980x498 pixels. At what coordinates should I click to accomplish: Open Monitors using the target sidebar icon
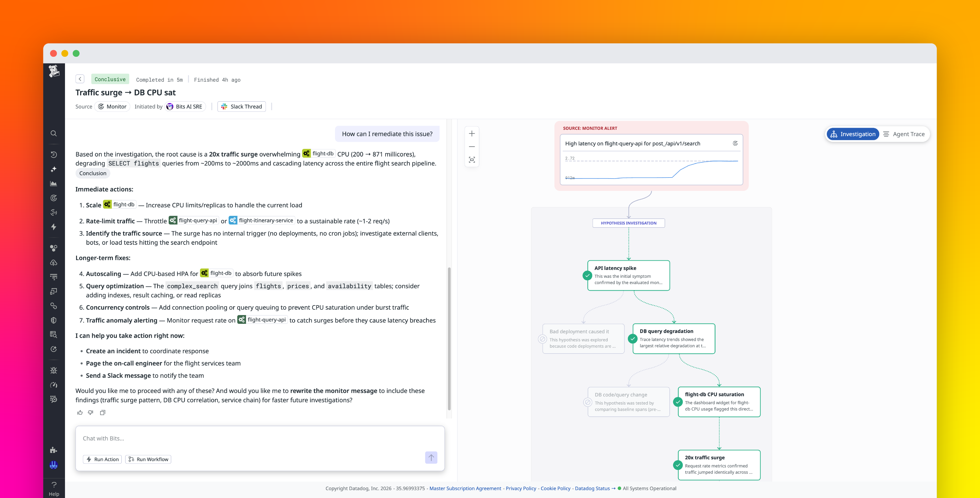click(x=54, y=198)
